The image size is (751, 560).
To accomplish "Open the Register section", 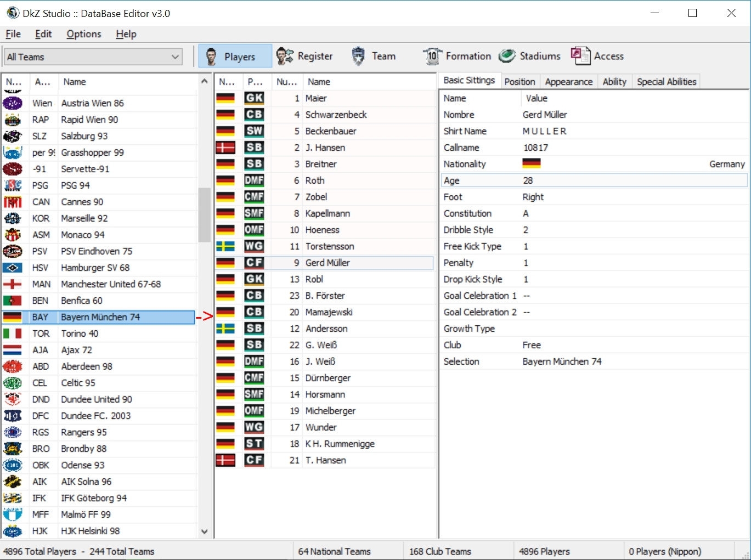I will 304,56.
